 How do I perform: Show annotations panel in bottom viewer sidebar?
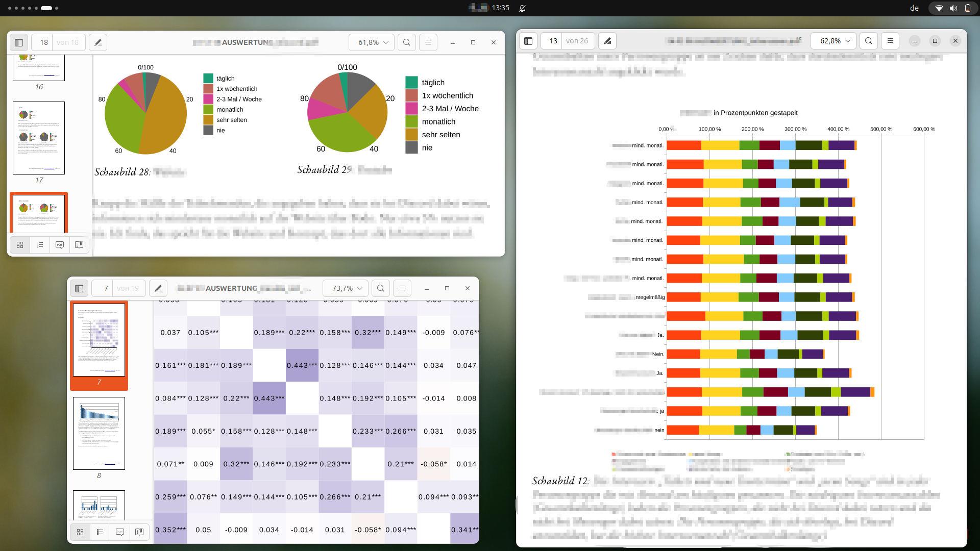pyautogui.click(x=120, y=532)
